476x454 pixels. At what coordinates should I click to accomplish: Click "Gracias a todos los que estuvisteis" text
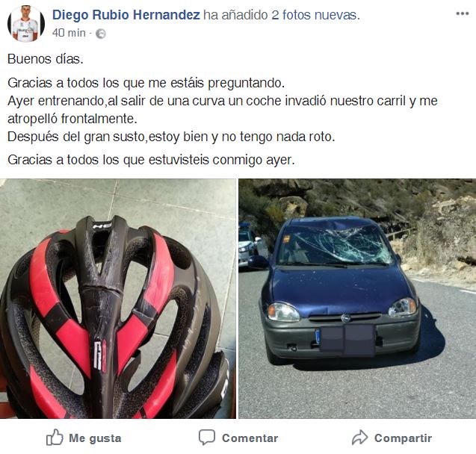pyautogui.click(x=108, y=160)
